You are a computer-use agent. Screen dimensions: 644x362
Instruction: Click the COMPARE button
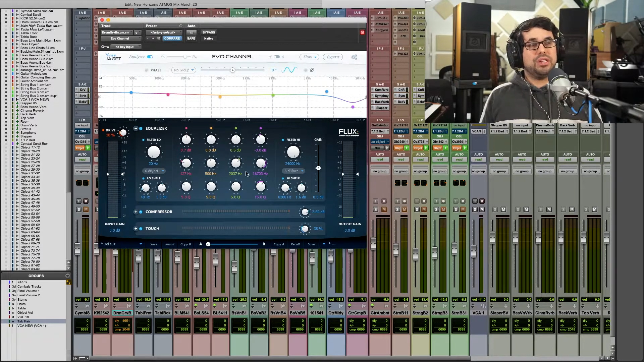(x=172, y=39)
